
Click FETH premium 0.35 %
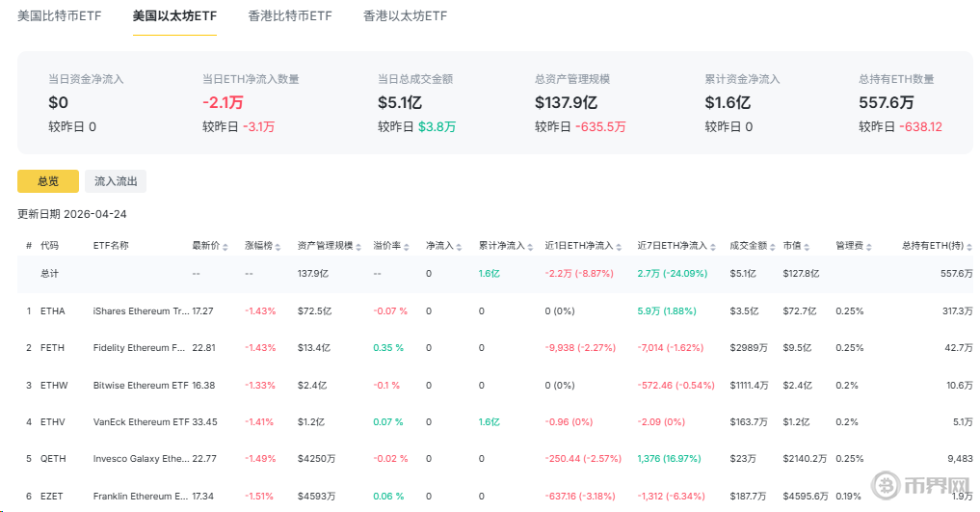click(388, 347)
